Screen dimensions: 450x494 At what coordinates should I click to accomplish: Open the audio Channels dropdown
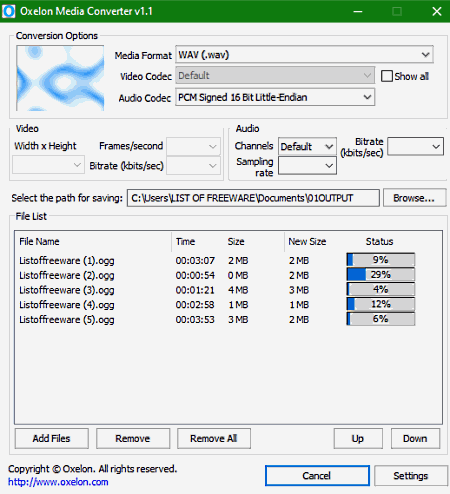(x=307, y=146)
